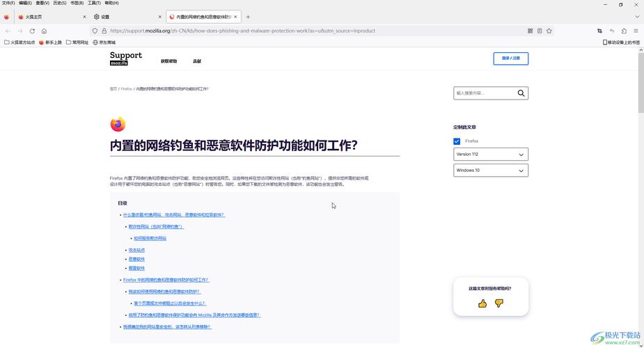Open last contents link about removing site from list
The image size is (644, 348).
coord(167,326)
